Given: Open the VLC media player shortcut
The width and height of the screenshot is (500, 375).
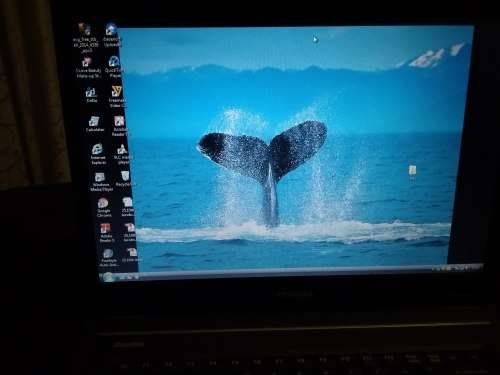Looking at the screenshot, I should pos(122,155).
